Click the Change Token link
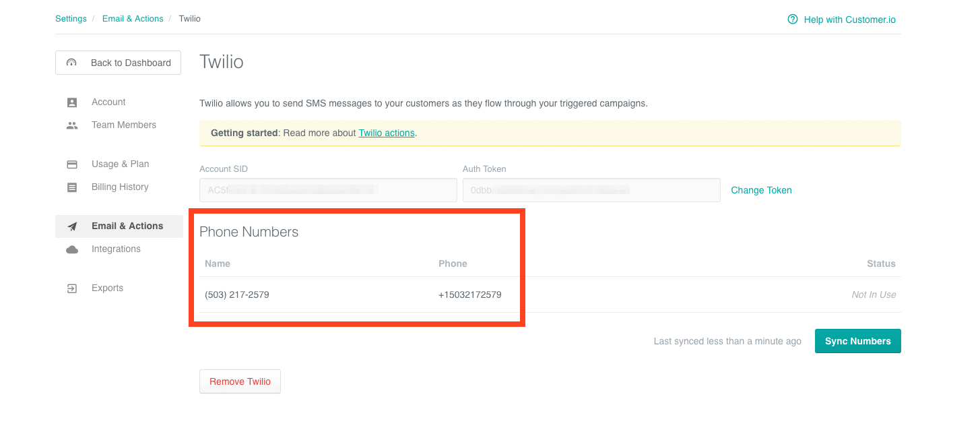The width and height of the screenshot is (980, 436). pyautogui.click(x=761, y=190)
